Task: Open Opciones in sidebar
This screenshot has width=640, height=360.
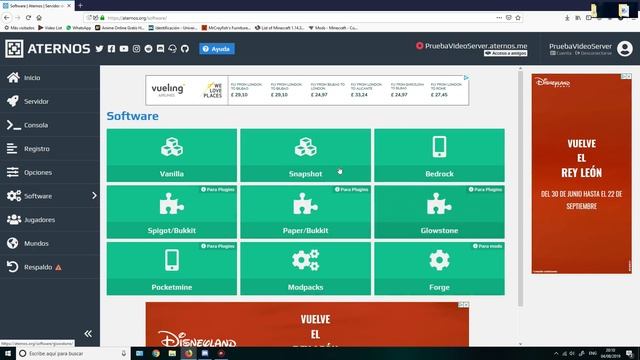Action: [x=50, y=172]
